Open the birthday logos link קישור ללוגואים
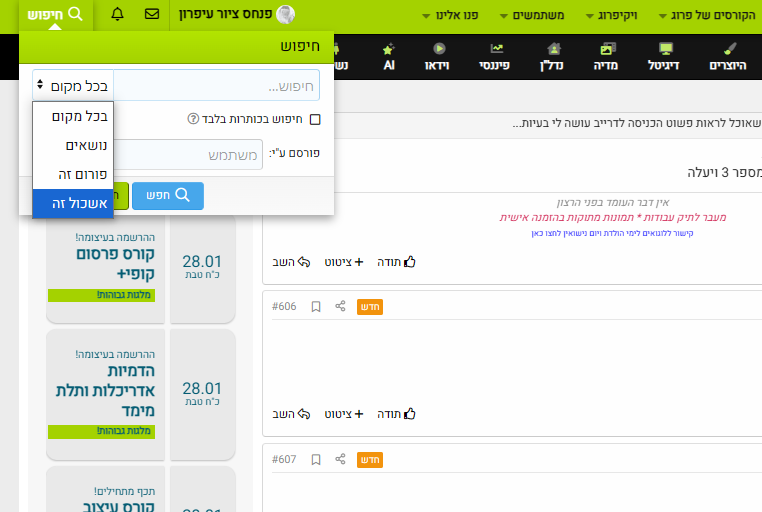Screen dimensions: 762x512 [x=612, y=233]
